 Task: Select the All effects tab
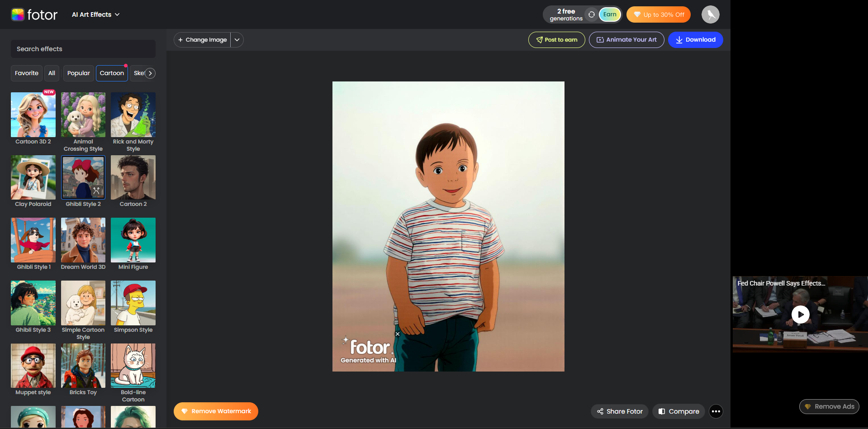point(52,73)
